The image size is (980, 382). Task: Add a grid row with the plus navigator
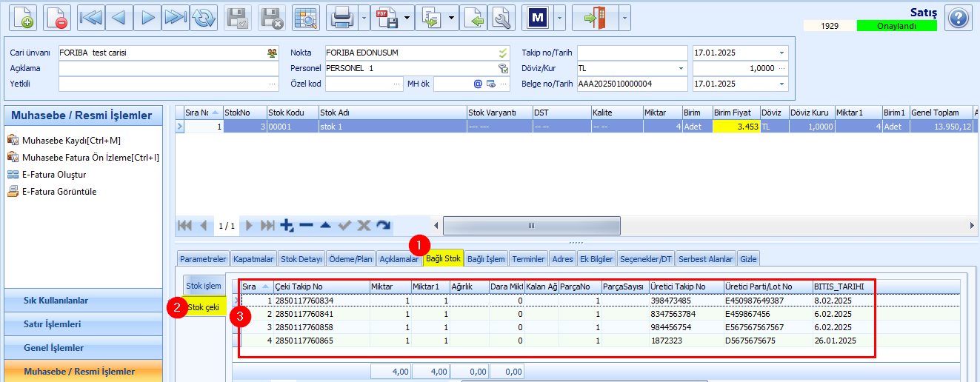tap(287, 225)
